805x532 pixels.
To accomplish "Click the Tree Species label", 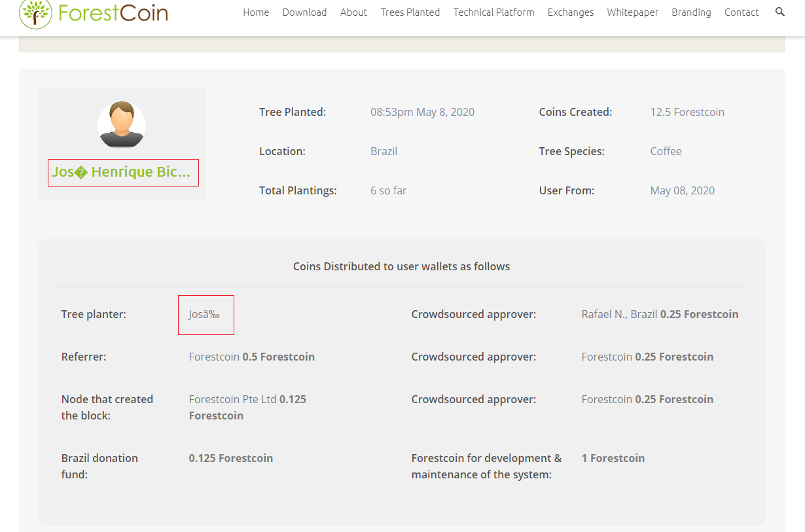I will click(x=571, y=151).
